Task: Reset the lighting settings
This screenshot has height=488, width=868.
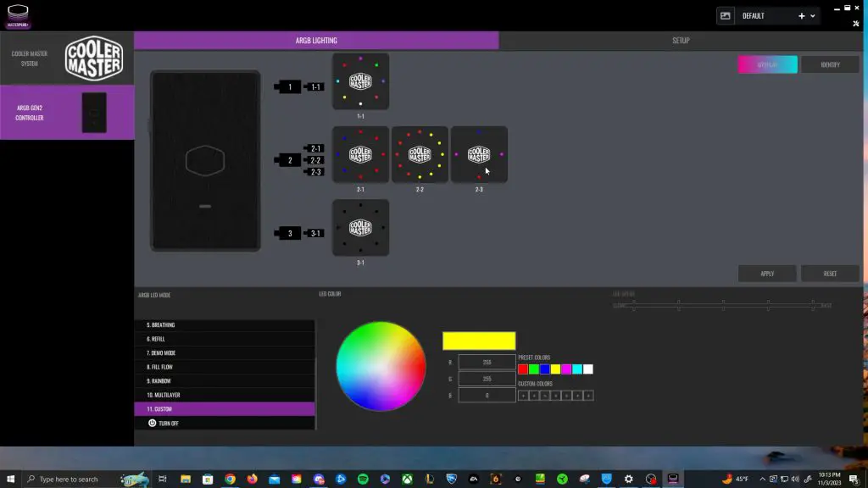Action: [830, 273]
